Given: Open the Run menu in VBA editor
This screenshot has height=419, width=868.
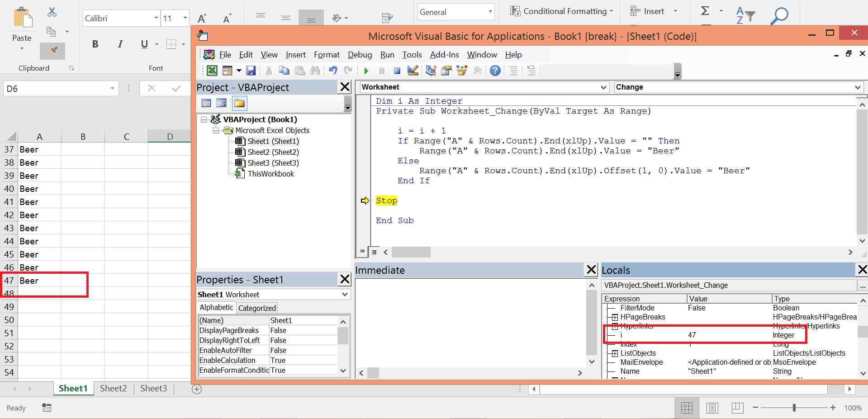Looking at the screenshot, I should [387, 55].
